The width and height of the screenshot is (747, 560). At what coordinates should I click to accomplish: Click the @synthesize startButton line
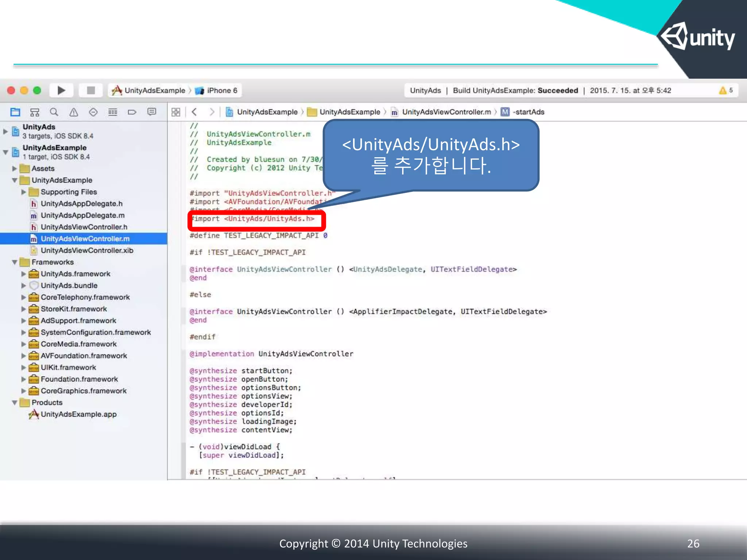pyautogui.click(x=241, y=371)
